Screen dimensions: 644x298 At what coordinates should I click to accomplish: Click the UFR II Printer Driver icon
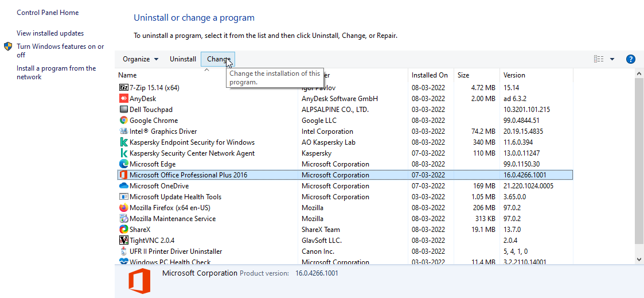[x=124, y=251]
